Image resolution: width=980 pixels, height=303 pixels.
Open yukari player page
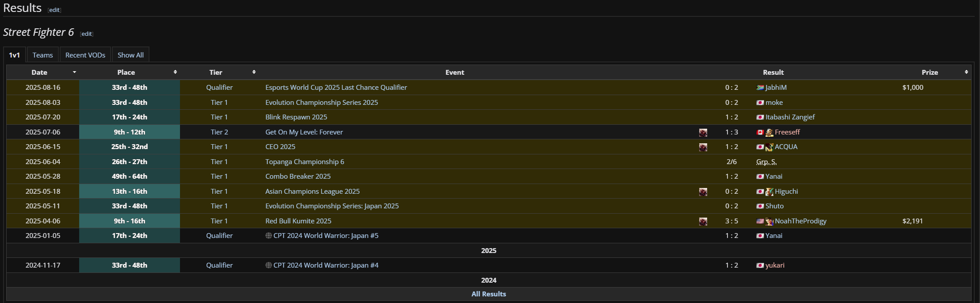(775, 265)
